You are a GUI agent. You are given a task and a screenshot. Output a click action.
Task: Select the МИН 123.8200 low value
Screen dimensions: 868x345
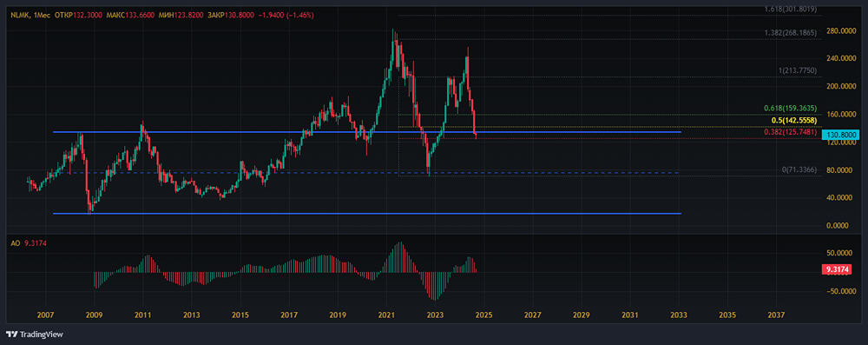(181, 16)
